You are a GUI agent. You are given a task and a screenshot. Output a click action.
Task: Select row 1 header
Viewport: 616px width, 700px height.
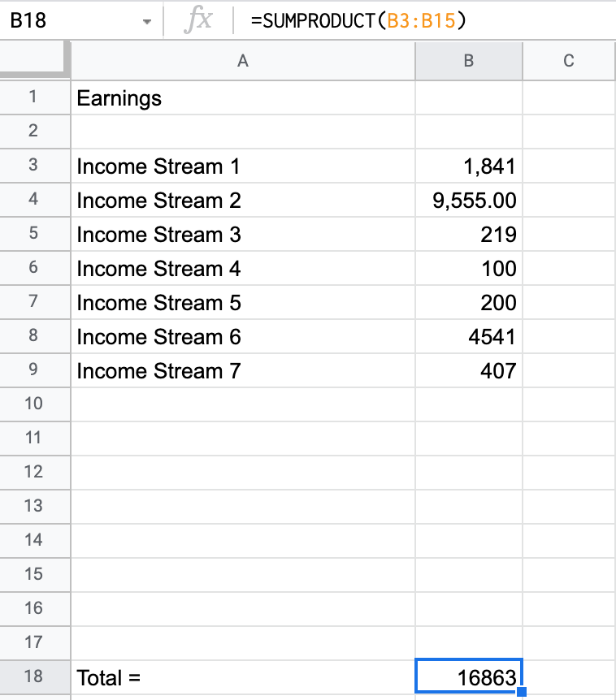[x=34, y=97]
